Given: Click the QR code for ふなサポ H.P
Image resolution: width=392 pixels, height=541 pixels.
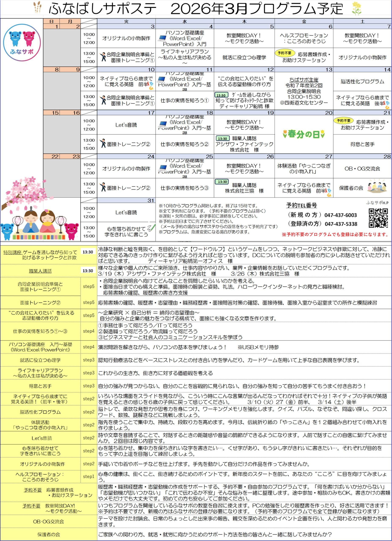Looking at the screenshot, I should pyautogui.click(x=378, y=218).
